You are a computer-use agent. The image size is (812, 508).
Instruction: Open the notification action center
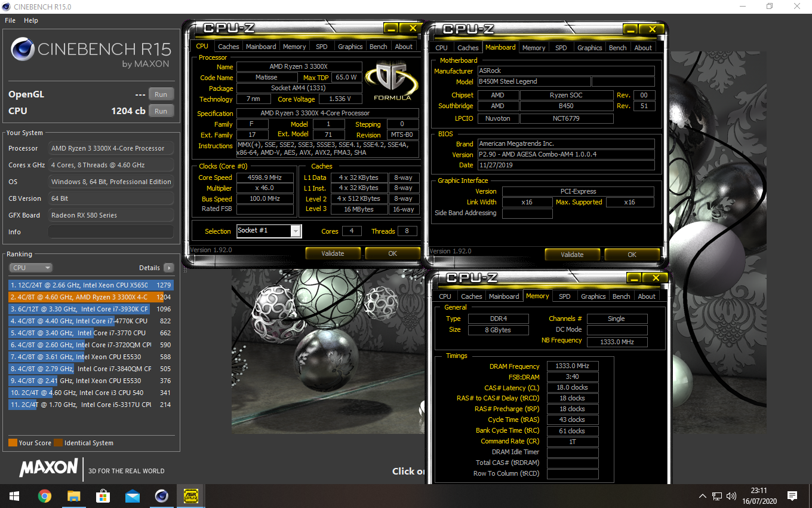tap(792, 496)
